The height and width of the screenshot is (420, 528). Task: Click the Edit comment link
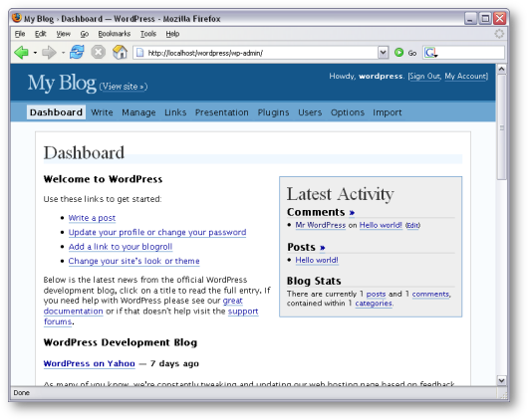(x=412, y=225)
